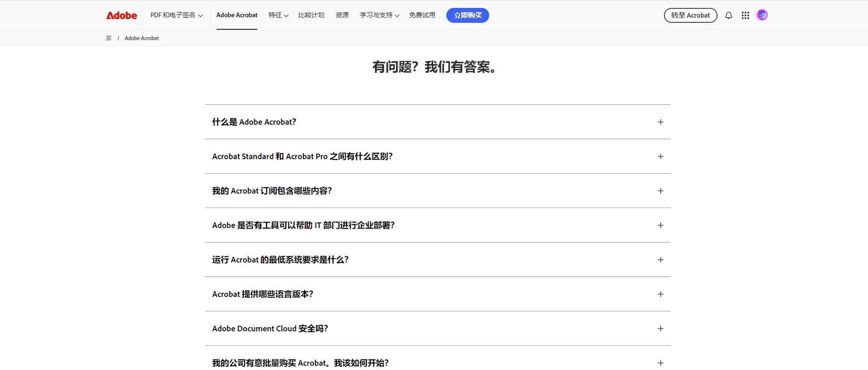Click the question "我的 Acrobat 订阅包含哪些内容?"
Image resolution: width=868 pixels, height=370 pixels.
pyautogui.click(x=272, y=191)
